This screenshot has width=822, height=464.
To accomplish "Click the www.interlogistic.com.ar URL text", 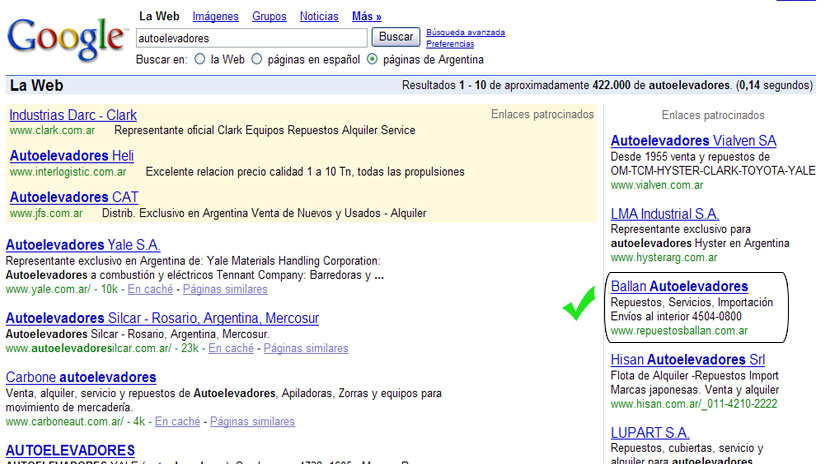I will (68, 172).
